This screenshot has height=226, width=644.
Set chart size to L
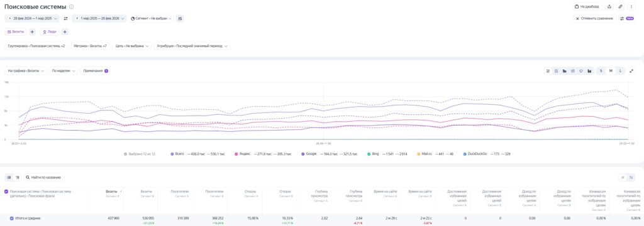click(620, 71)
